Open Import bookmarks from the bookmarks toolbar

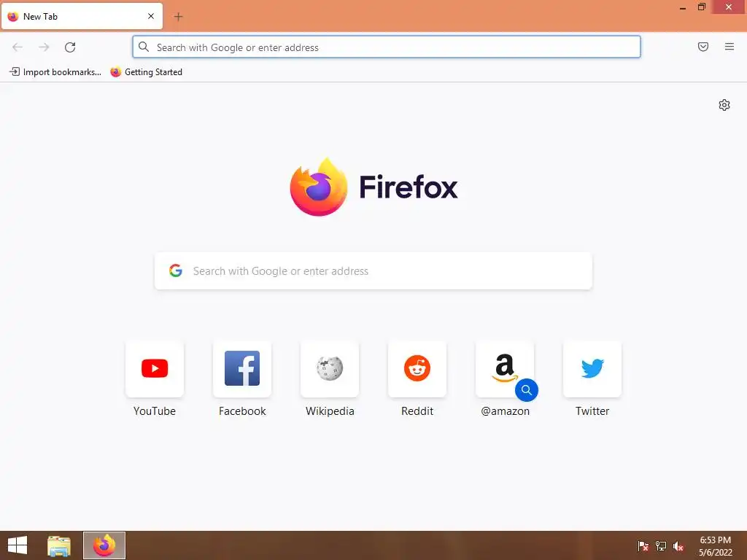click(55, 72)
